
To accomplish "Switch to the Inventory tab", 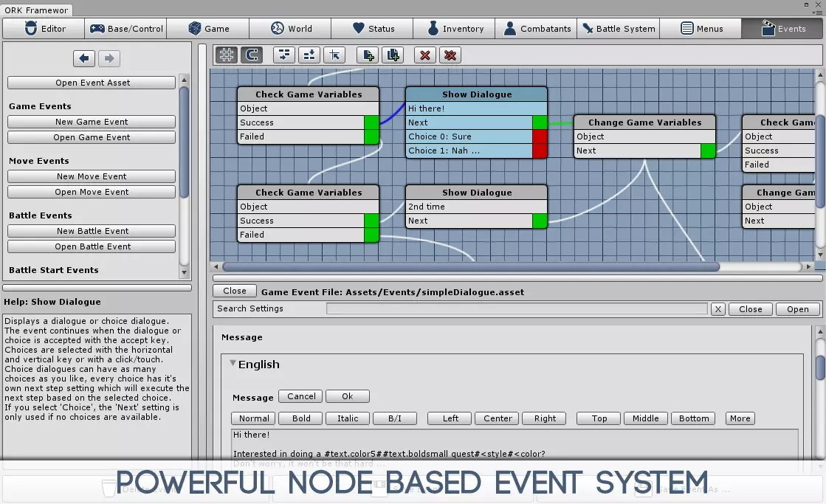I will 454,29.
